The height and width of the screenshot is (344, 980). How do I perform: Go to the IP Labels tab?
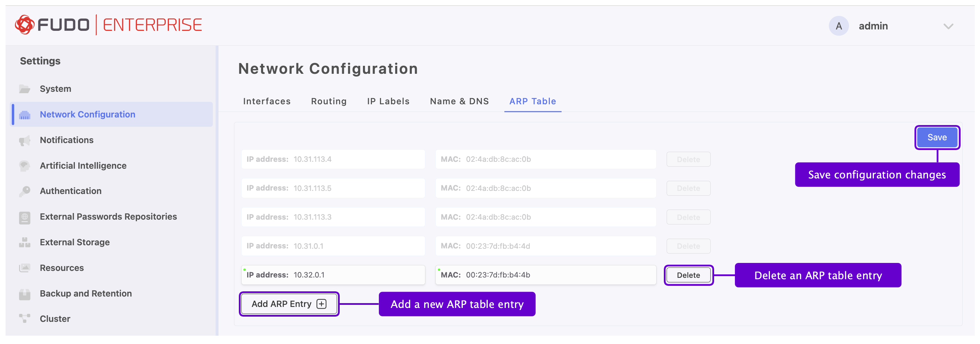388,102
